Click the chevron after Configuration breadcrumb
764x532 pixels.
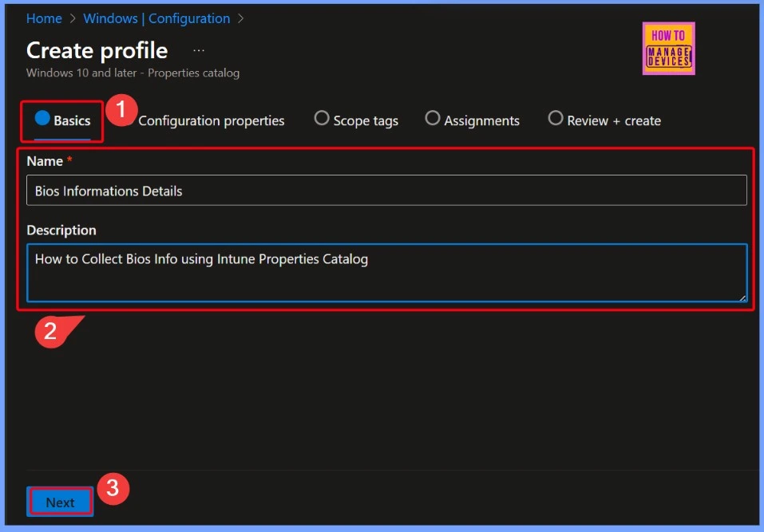click(240, 18)
